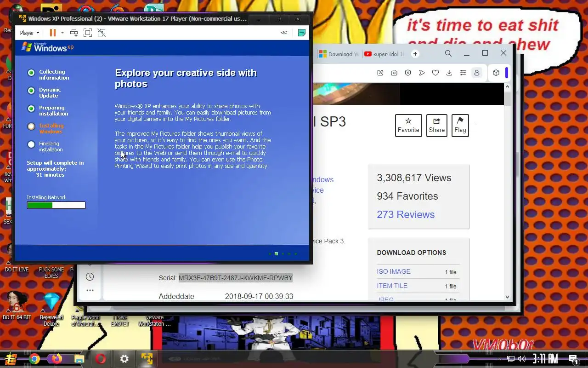Viewport: 588px width, 368px height.
Task: Open File Explorer from the taskbar
Action: point(79,359)
